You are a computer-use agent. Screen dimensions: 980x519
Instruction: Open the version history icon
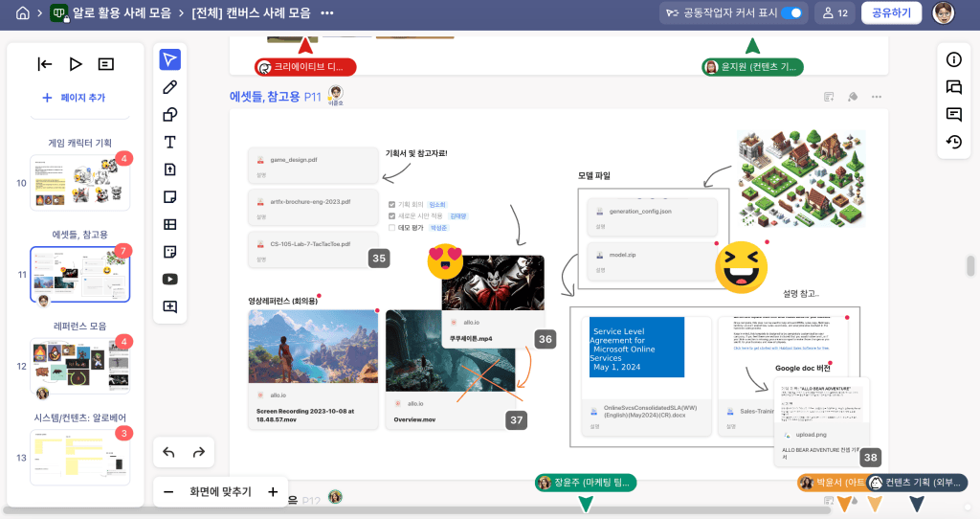click(x=954, y=142)
